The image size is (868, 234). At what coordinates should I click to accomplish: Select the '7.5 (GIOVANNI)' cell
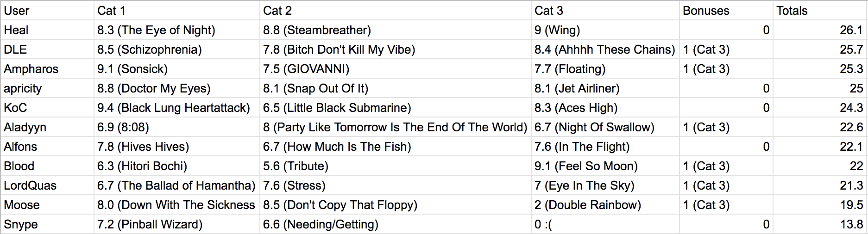395,68
